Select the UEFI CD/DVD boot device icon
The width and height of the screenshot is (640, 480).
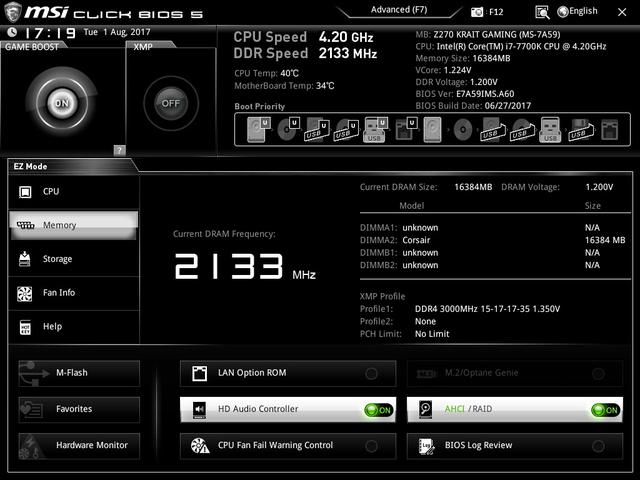click(x=289, y=129)
